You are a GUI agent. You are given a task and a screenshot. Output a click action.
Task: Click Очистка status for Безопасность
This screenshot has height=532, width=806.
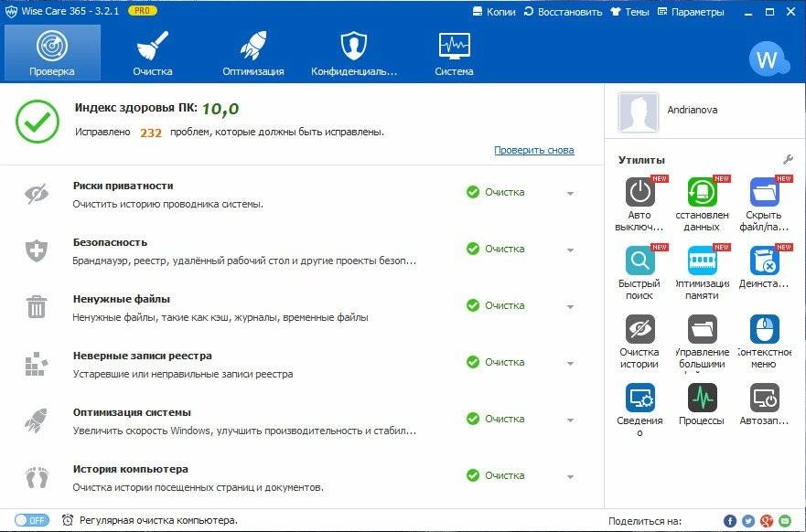[x=496, y=249]
